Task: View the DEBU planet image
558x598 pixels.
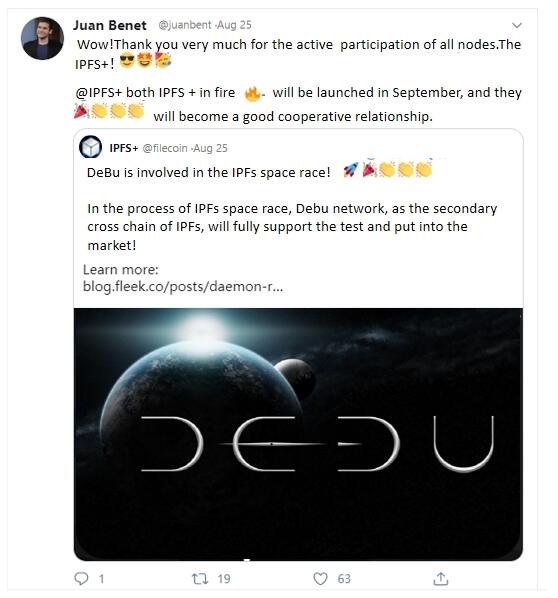Action: pos(298,434)
